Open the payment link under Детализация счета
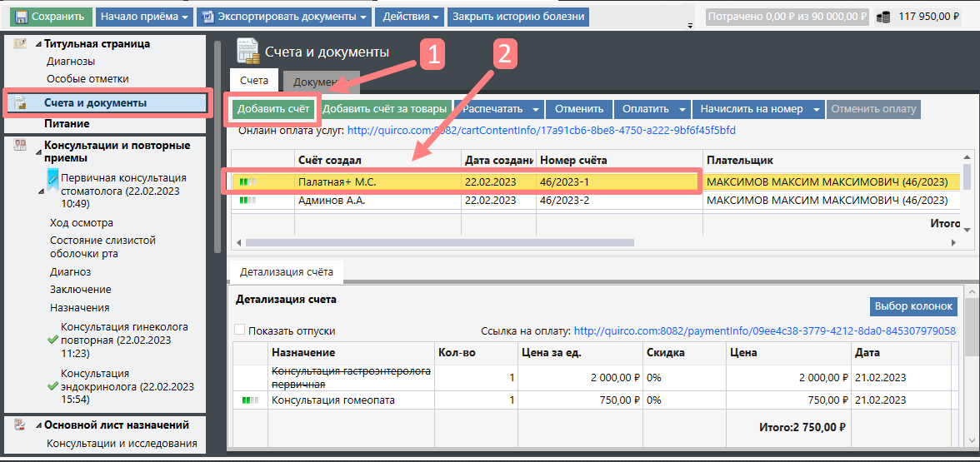This screenshot has width=980, height=462. pos(764,330)
